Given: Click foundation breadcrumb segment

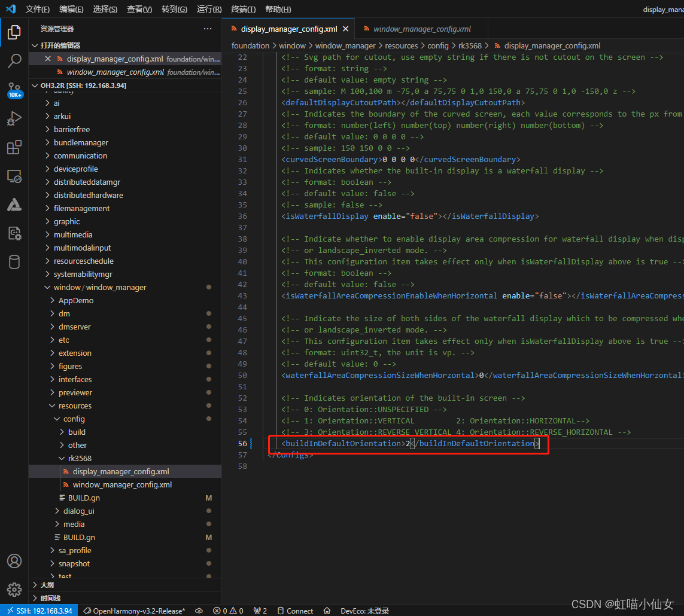Looking at the screenshot, I should click(x=250, y=46).
